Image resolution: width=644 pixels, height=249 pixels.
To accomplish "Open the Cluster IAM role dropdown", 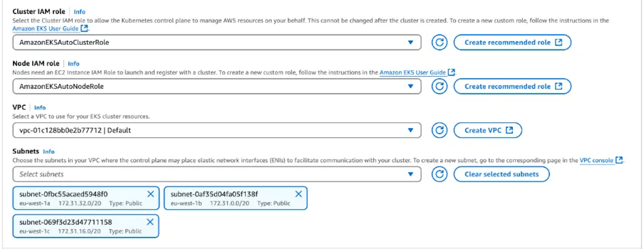I will coord(217,43).
